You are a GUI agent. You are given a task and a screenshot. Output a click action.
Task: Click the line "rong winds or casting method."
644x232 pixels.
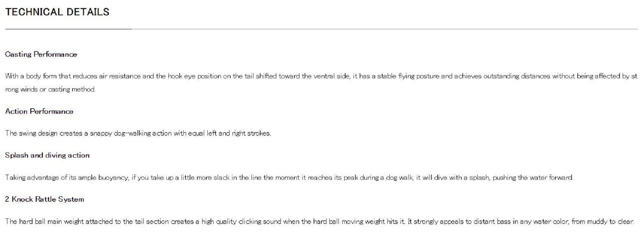[50, 89]
